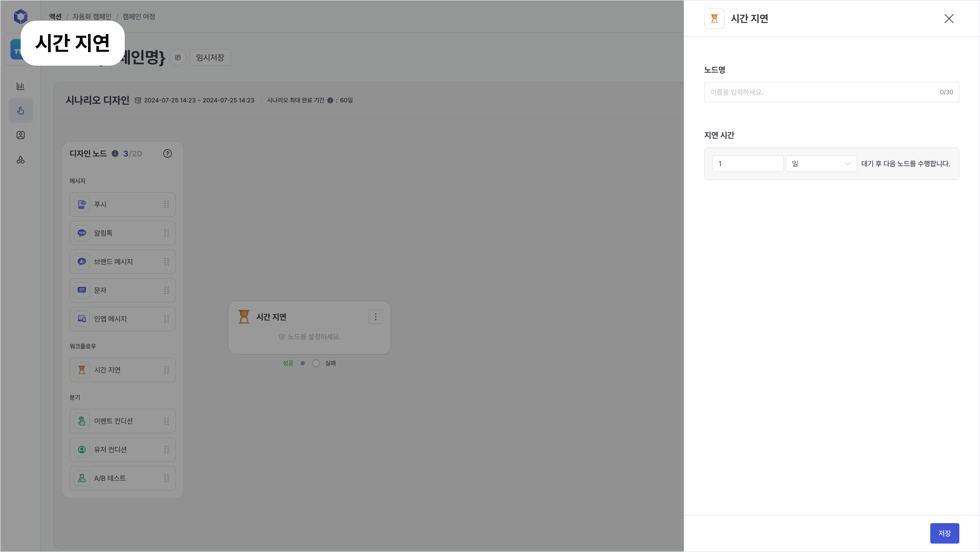Select the 성공 output dot
This screenshot has width=980, height=552.
(303, 363)
